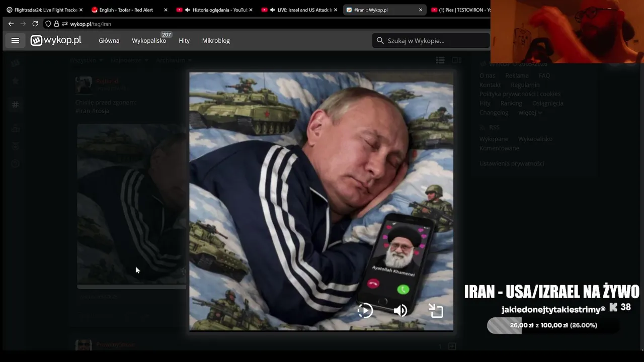Expand the Wszystko filter dropdown
The height and width of the screenshot is (362, 644).
(x=86, y=60)
